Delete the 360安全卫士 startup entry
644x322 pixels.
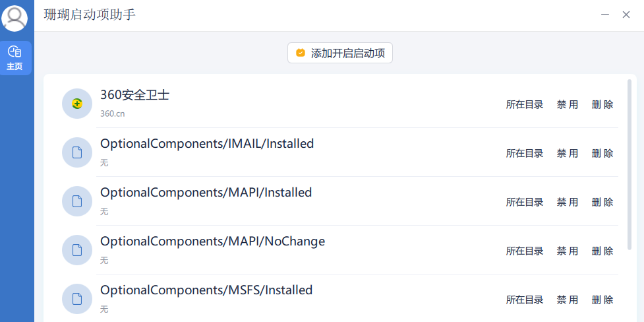coord(602,104)
